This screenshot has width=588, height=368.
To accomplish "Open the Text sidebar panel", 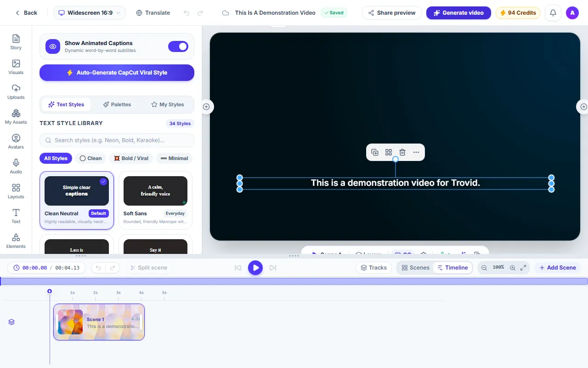I will point(16,216).
